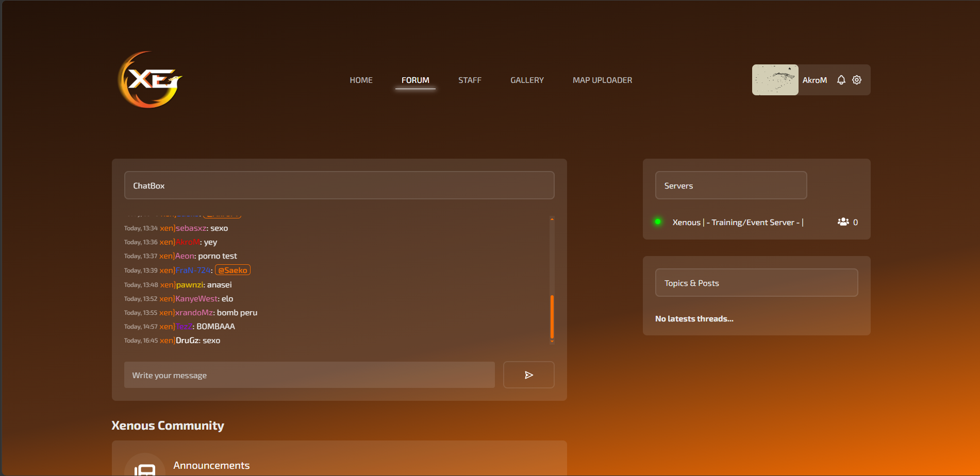The width and height of the screenshot is (980, 476).
Task: Click the server players count icon
Action: [x=843, y=222]
